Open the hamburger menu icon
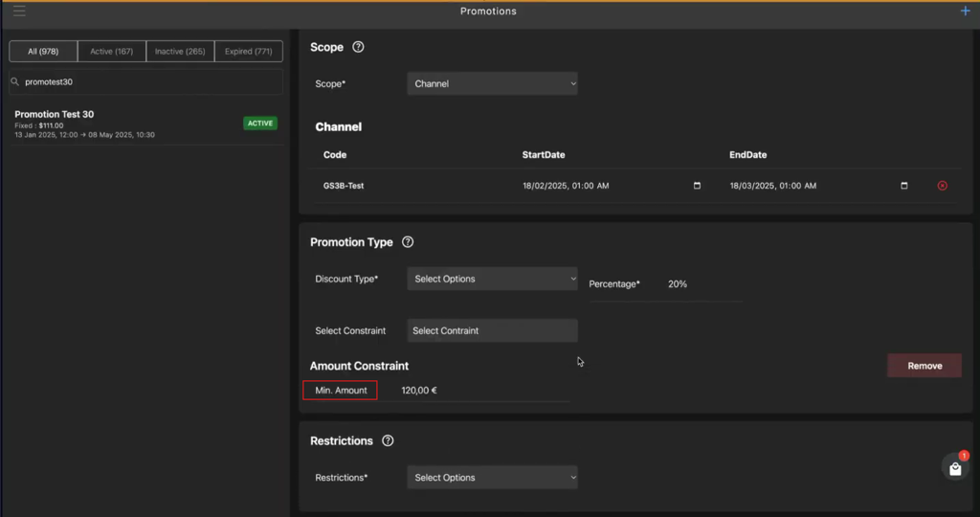Viewport: 980px width, 517px height. click(x=19, y=11)
